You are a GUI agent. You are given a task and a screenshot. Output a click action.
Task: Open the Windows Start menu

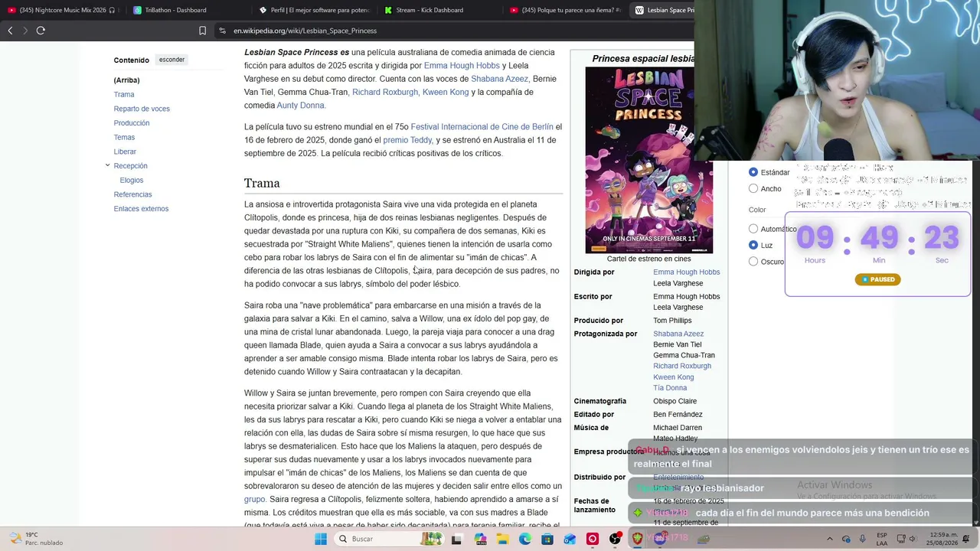[321, 539]
